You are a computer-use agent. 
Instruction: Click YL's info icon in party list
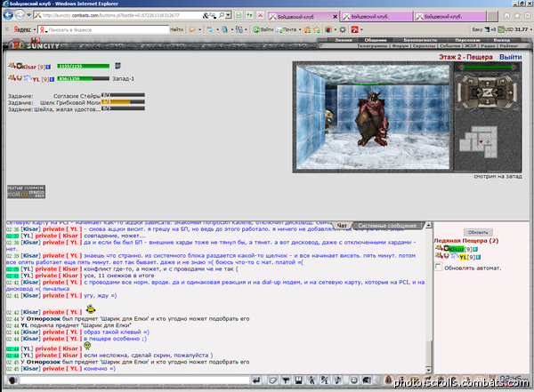[52, 79]
